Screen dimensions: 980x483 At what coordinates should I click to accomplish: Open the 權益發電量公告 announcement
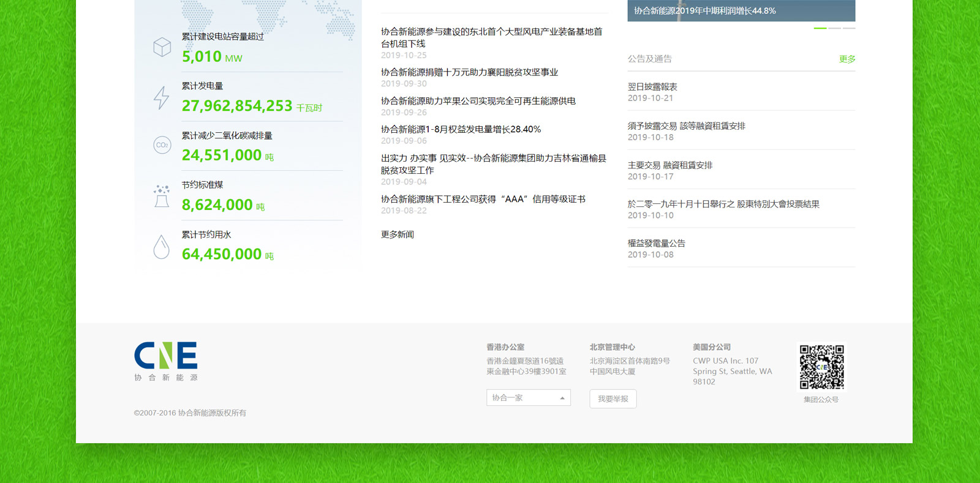pos(656,244)
